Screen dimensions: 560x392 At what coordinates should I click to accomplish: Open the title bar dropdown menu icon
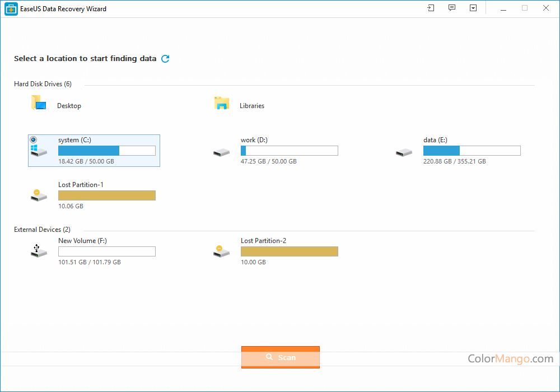click(473, 8)
